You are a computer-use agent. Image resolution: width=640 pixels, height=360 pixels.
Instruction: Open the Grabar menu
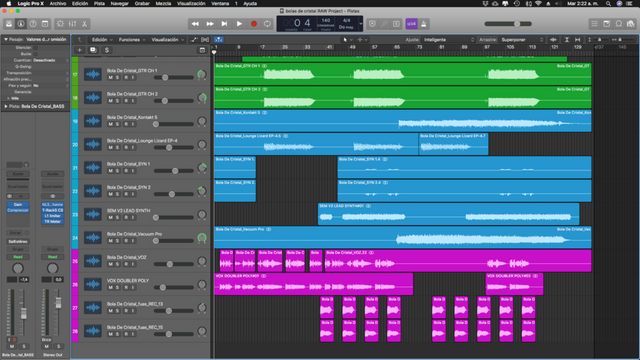(x=142, y=3)
